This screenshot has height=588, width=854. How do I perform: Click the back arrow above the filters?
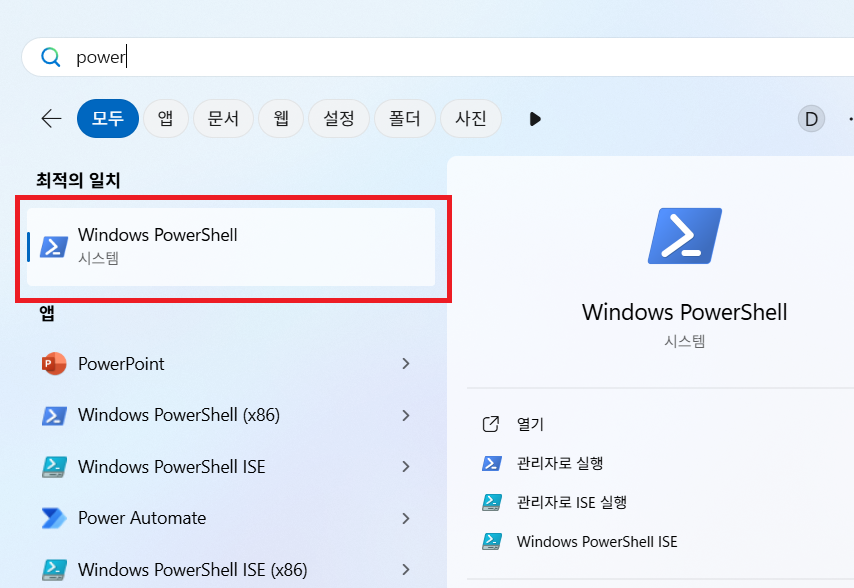point(51,118)
